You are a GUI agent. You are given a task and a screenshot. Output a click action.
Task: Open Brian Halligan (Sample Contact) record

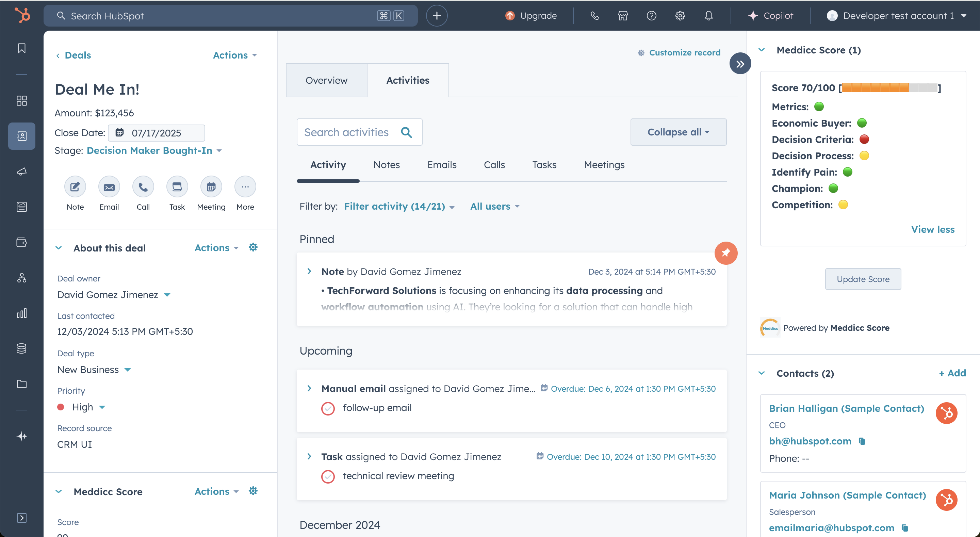pos(847,408)
